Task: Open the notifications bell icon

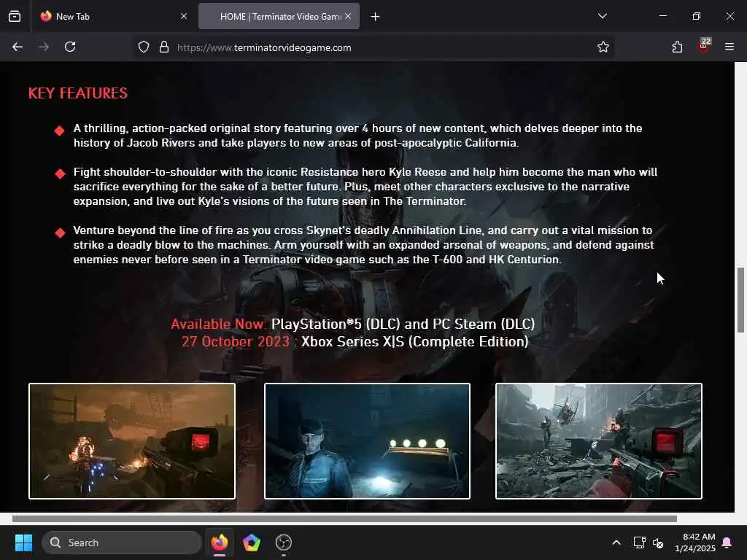Action: (727, 542)
